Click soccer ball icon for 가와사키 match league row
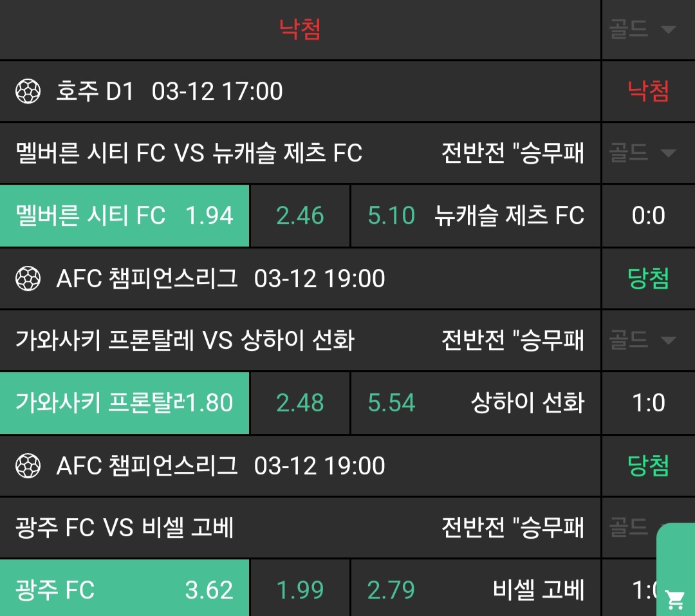The image size is (695, 616). pos(28,279)
